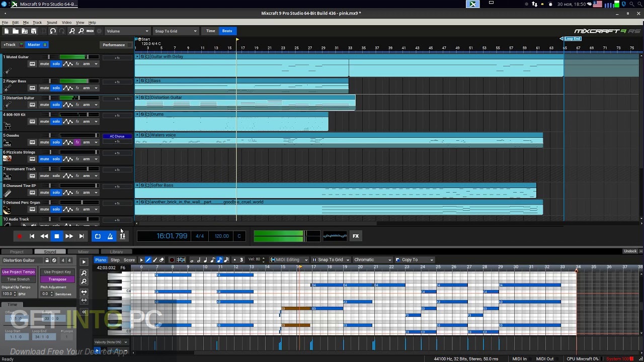Open the Chromatic scale dropdown
The height and width of the screenshot is (362, 644).
pyautogui.click(x=372, y=260)
